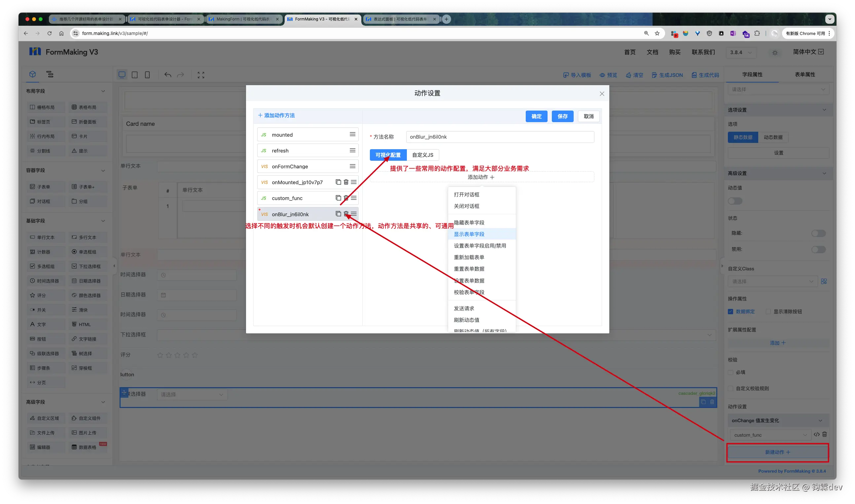Click the 保存 button
This screenshot has height=504, width=855.
click(x=562, y=116)
